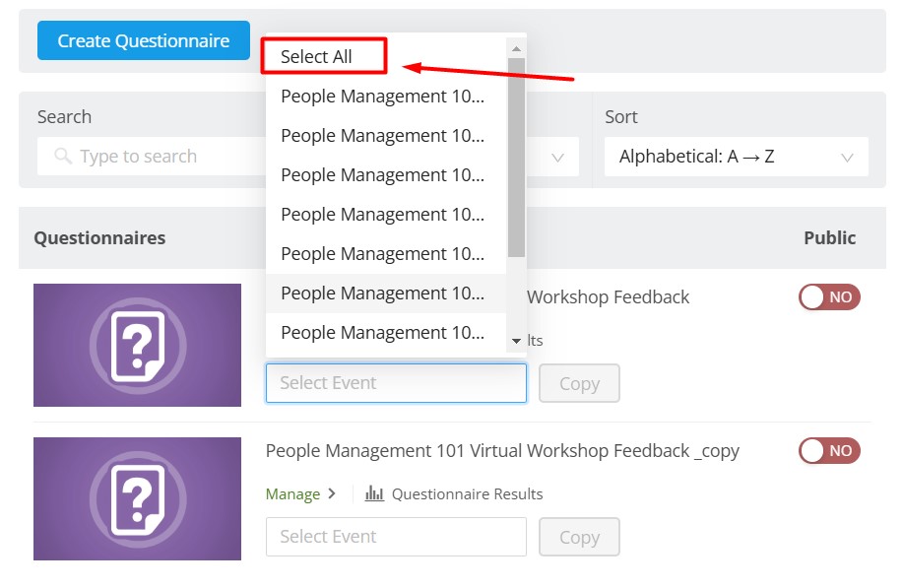Toggle Public switch for Workshop Feedback
Screen dimensions: 903x588
[x=829, y=297]
